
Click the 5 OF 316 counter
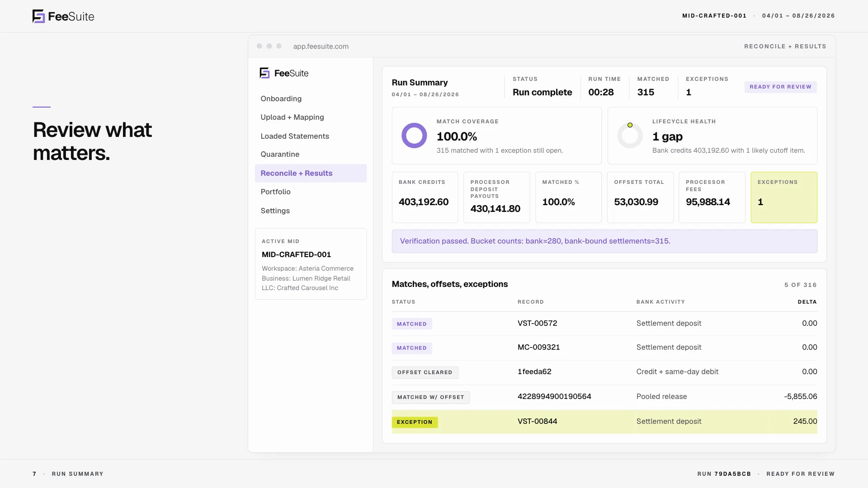[x=800, y=285]
